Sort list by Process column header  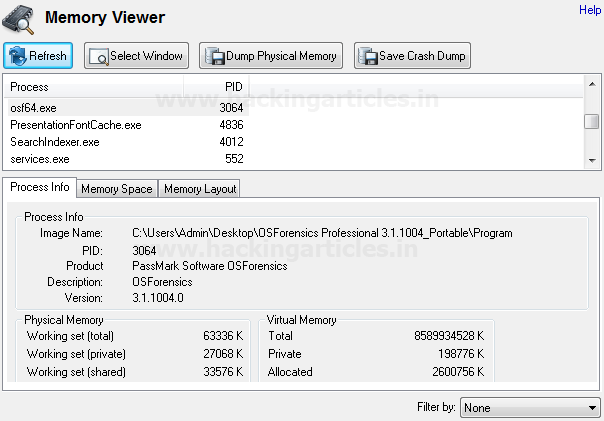(94, 87)
